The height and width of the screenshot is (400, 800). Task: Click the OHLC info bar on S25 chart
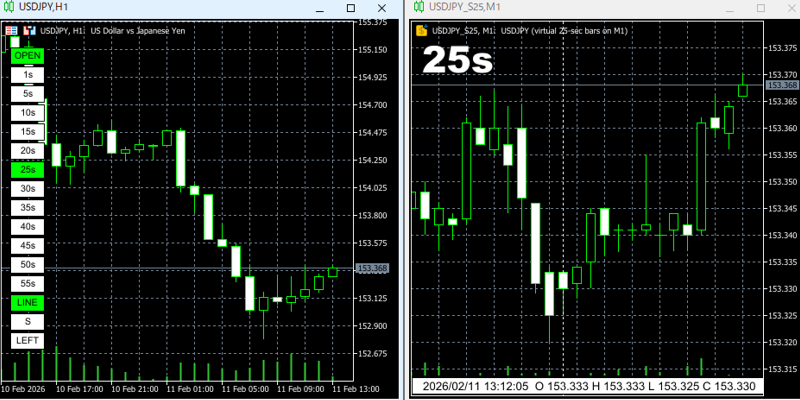coord(588,386)
